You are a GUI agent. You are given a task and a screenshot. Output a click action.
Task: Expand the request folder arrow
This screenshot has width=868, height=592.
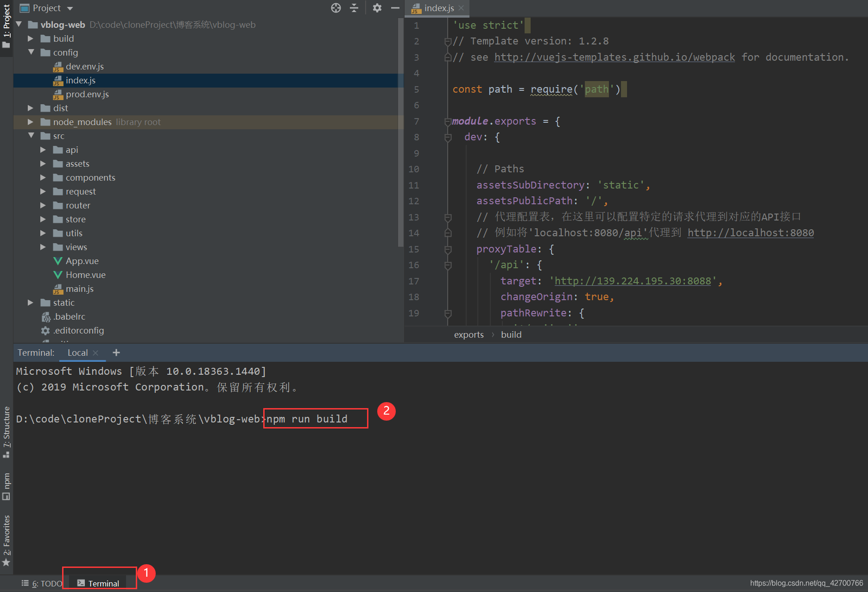[43, 191]
